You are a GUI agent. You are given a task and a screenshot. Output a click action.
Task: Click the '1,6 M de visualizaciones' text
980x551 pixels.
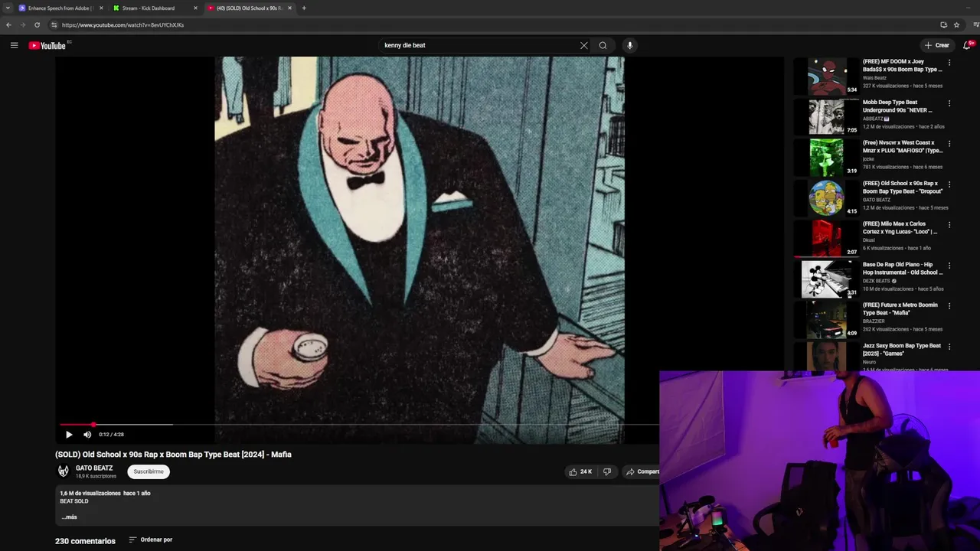[x=90, y=494]
